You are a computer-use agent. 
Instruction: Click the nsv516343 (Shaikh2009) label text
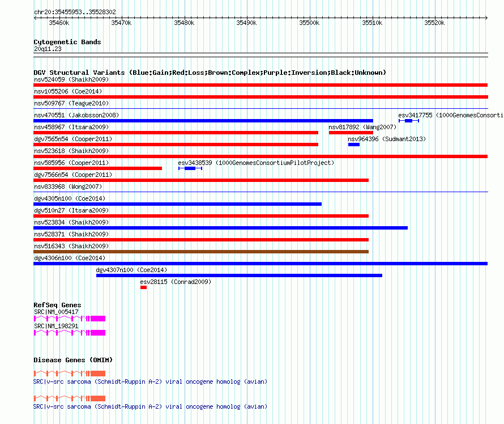coord(71,246)
